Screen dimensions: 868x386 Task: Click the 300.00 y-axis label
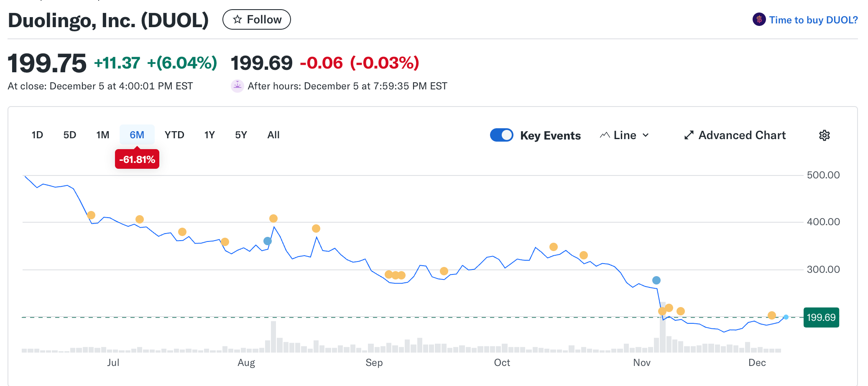(x=823, y=269)
